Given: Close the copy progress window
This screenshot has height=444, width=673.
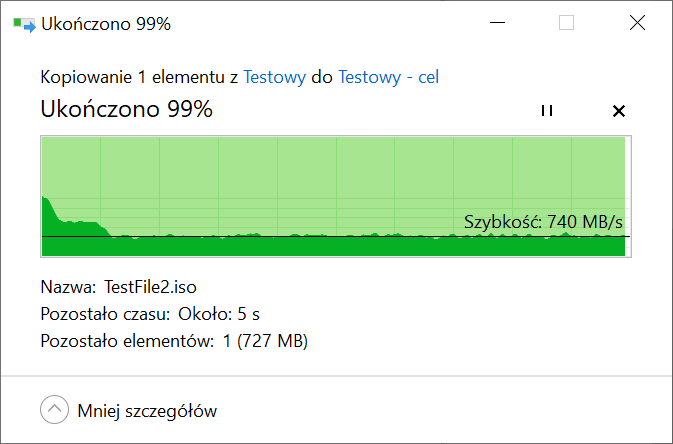Looking at the screenshot, I should click(x=637, y=23).
